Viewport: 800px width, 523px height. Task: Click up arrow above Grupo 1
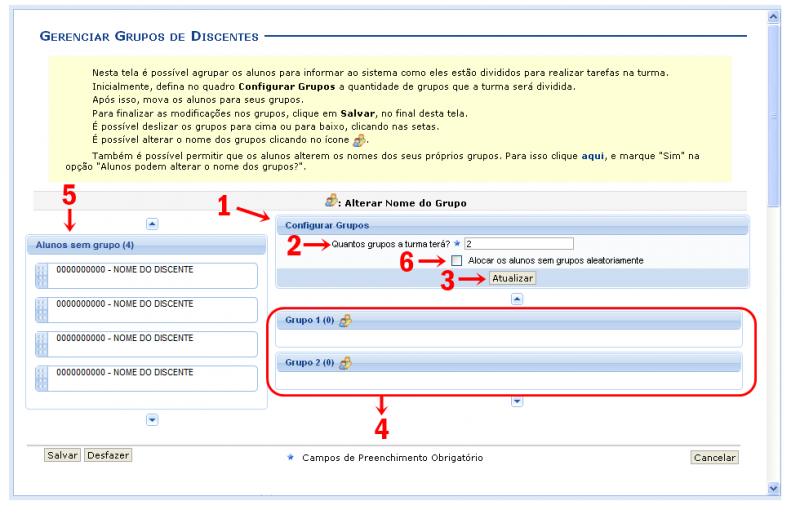click(x=517, y=299)
